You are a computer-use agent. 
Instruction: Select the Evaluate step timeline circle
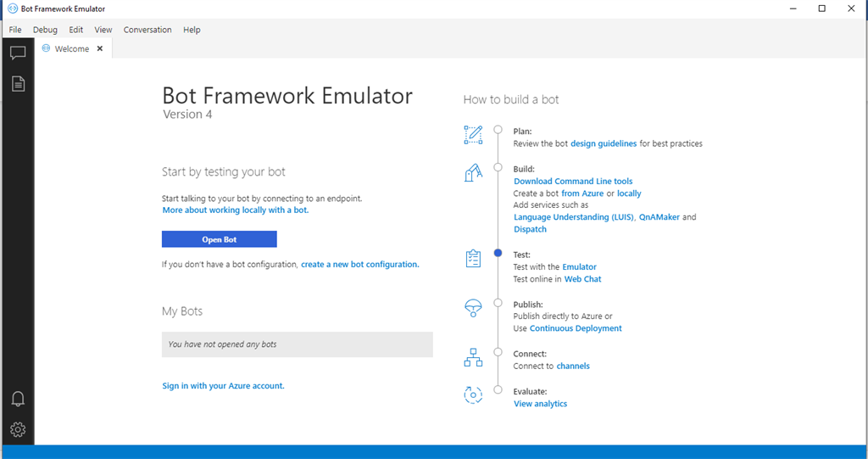click(x=498, y=389)
